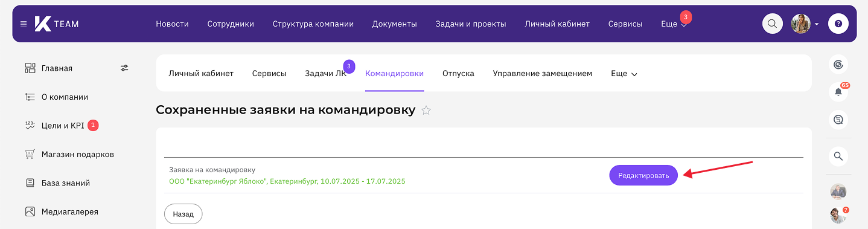The height and width of the screenshot is (229, 868).
Task: Open the Задачи ЛК tab
Action: click(x=325, y=74)
